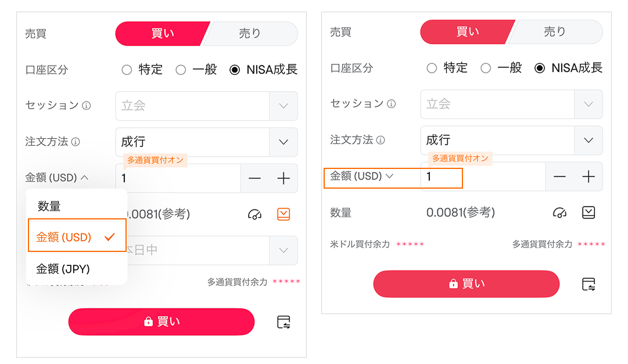This screenshot has height=364, width=628.
Task: Click the 注文方法 info icon in right panel
Action: pos(381,140)
